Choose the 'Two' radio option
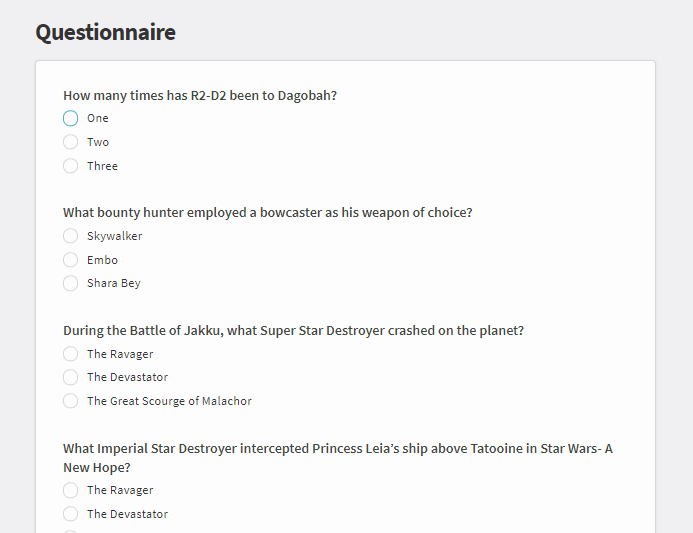Image resolution: width=693 pixels, height=533 pixels. pyautogui.click(x=70, y=142)
